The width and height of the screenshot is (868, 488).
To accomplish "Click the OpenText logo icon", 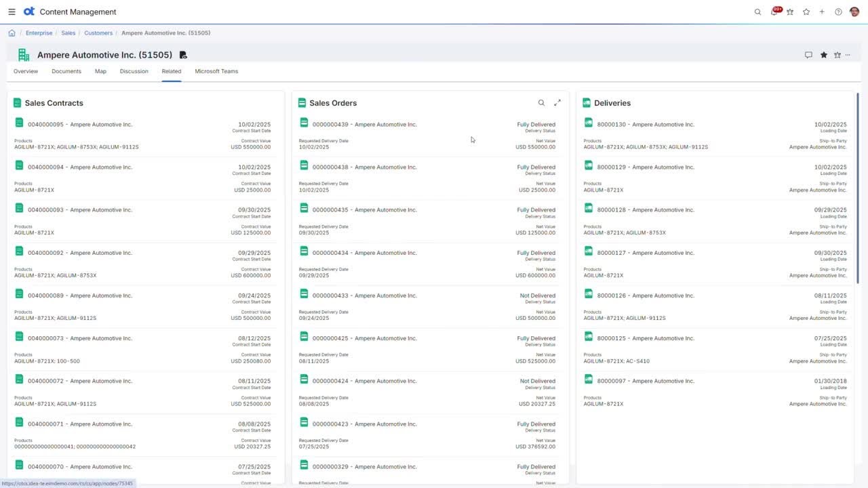I will click(29, 12).
